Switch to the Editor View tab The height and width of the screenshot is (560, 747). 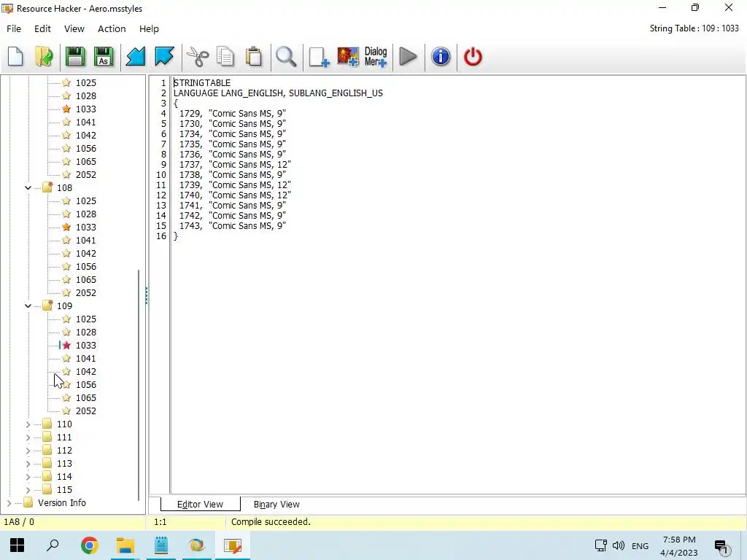point(200,505)
